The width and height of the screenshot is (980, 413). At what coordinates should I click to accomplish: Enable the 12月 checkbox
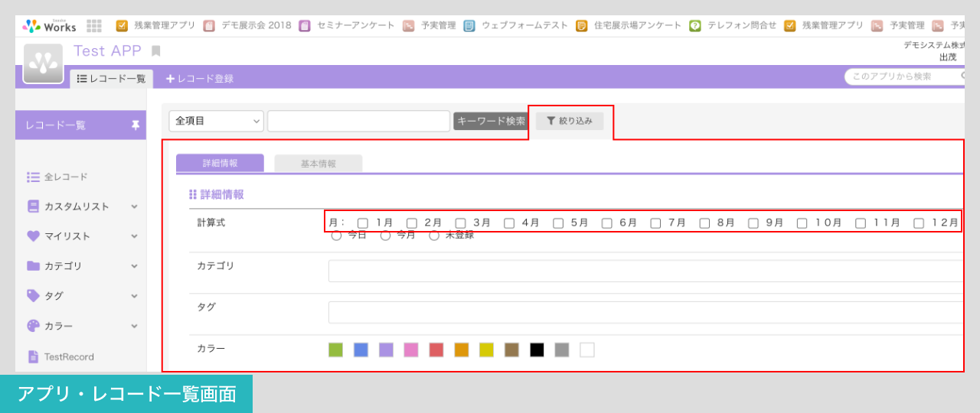[919, 223]
